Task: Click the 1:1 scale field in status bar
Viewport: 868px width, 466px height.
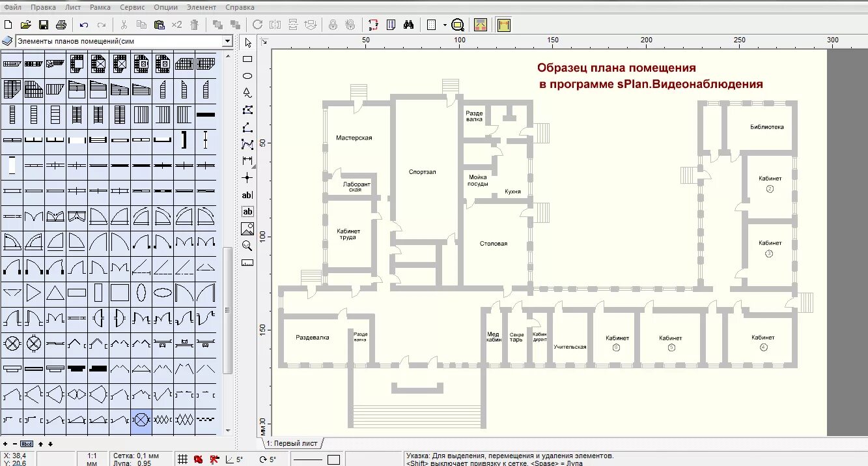Action: tap(92, 459)
